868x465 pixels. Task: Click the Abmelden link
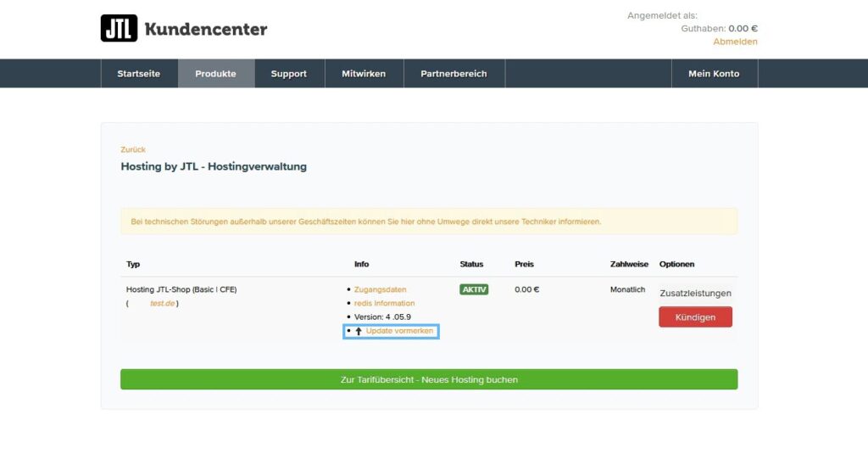735,42
